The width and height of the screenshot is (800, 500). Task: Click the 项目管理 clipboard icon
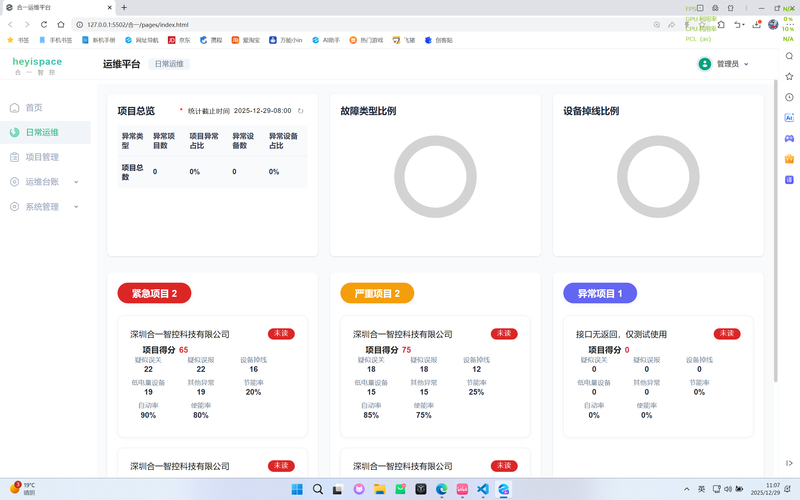click(x=14, y=157)
